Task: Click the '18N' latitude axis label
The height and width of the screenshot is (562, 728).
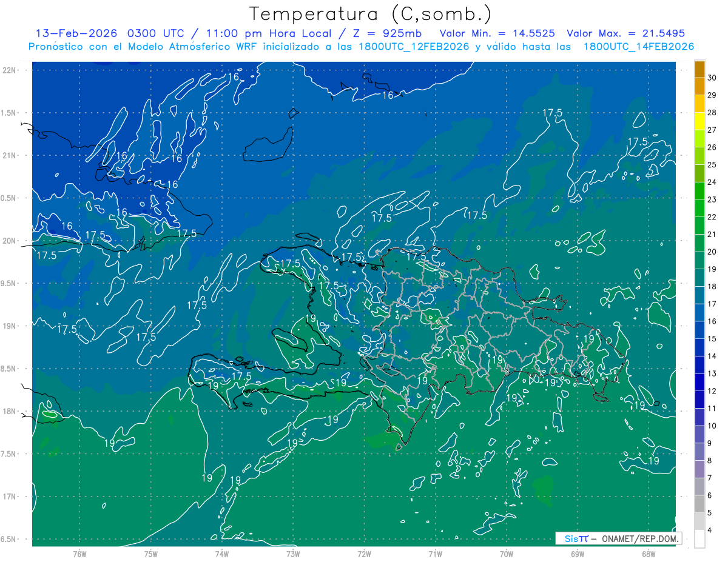Action: (x=10, y=412)
